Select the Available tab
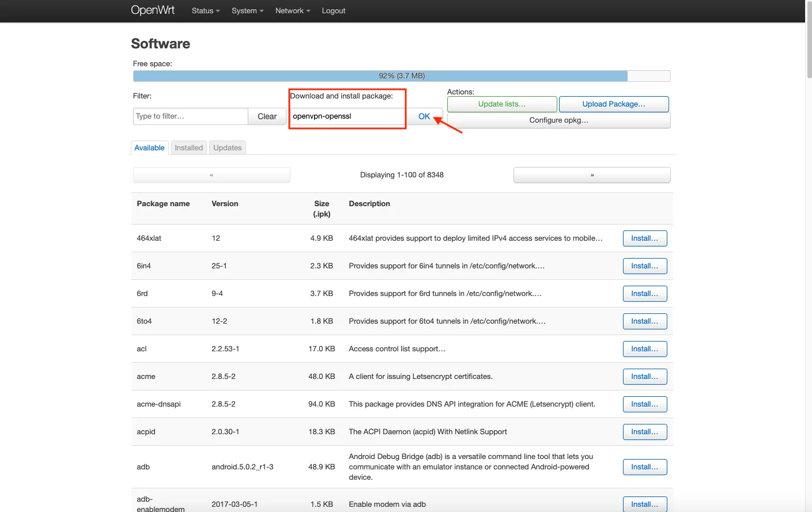 (x=149, y=148)
